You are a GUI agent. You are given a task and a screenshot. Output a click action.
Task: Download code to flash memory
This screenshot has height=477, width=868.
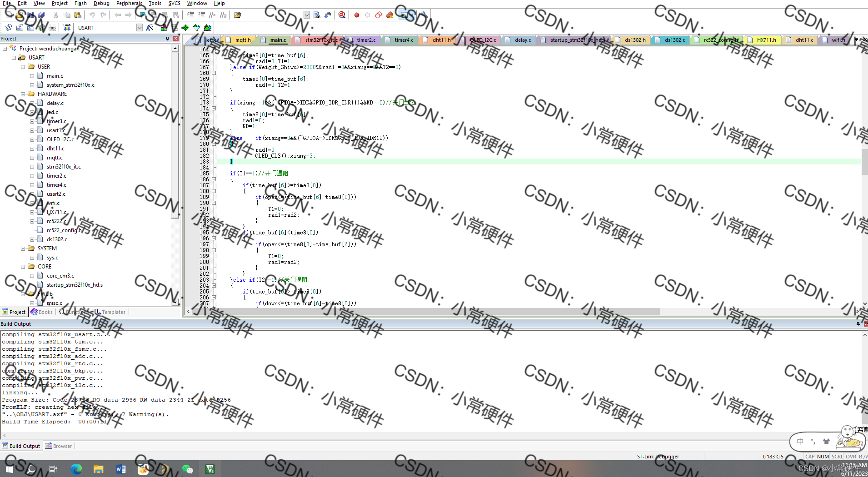(x=67, y=27)
